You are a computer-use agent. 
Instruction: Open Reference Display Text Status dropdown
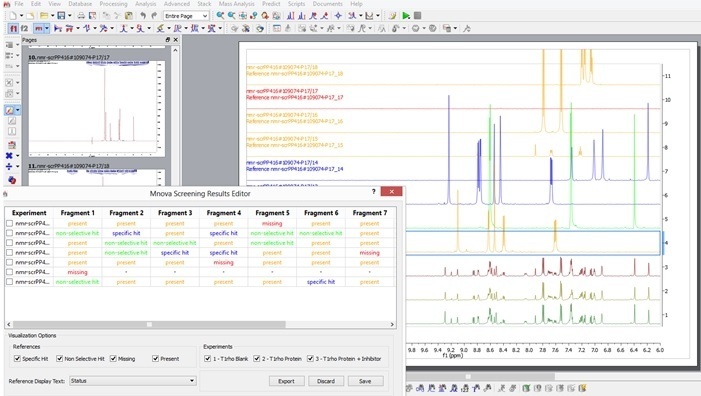point(133,381)
